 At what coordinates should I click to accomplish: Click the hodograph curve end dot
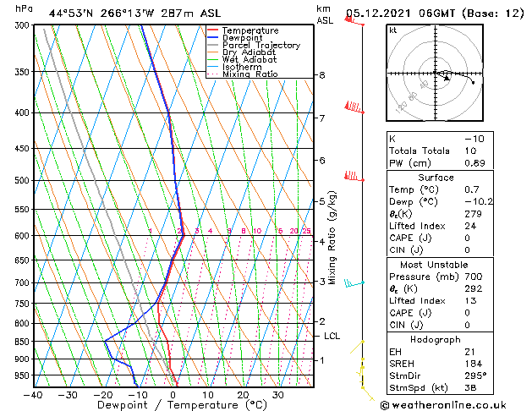(473, 82)
